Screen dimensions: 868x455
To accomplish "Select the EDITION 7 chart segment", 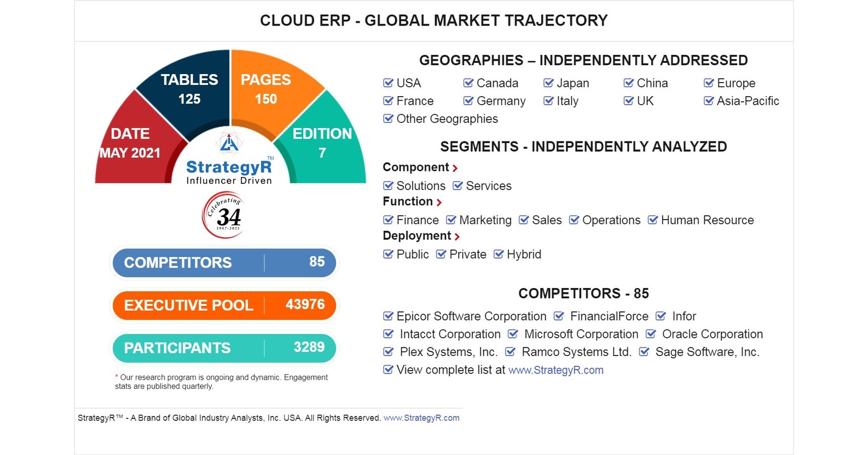I will click(x=322, y=141).
